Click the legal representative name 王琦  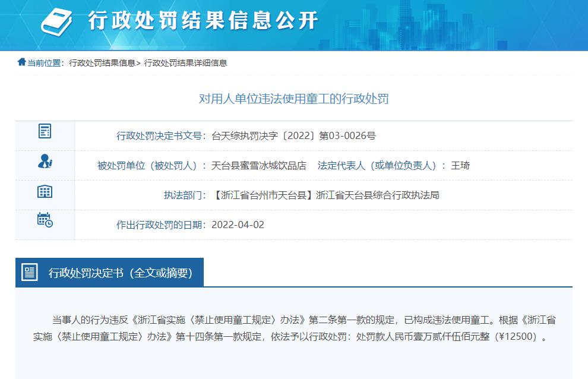click(460, 166)
